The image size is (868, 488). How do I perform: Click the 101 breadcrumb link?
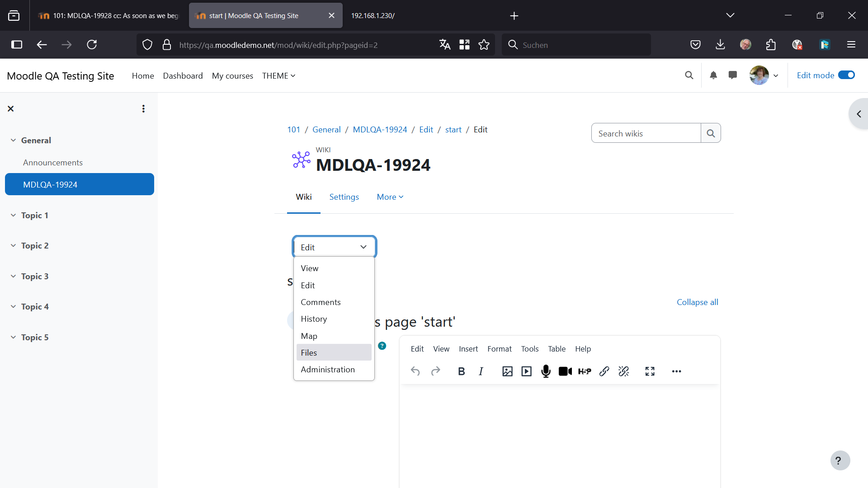pyautogui.click(x=294, y=130)
